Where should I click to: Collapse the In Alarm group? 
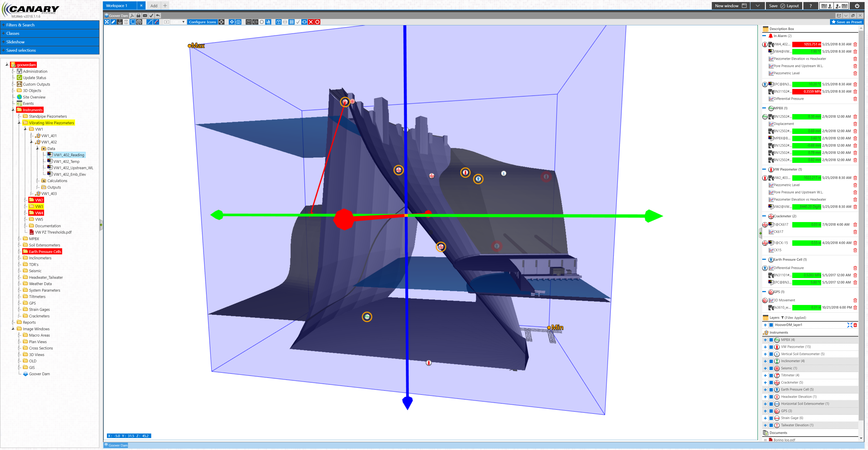click(x=764, y=36)
